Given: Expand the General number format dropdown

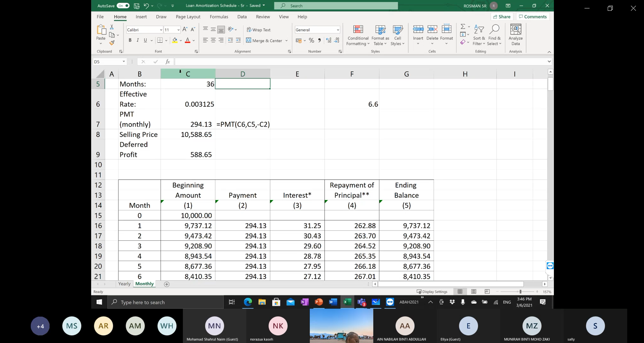Looking at the screenshot, I should 338,30.
